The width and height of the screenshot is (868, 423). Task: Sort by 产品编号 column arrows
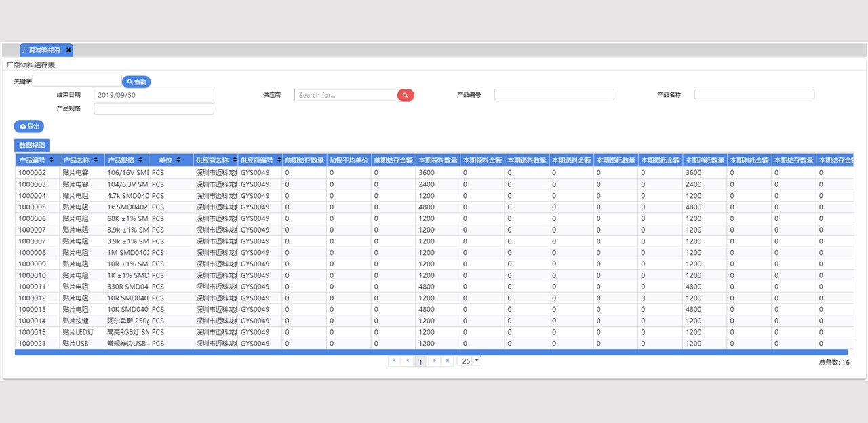[52, 160]
